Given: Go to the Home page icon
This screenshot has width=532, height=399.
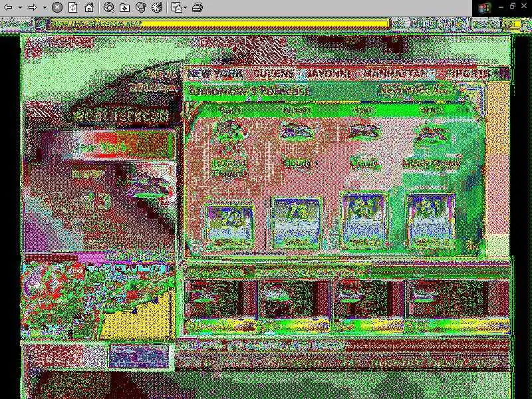Looking at the screenshot, I should click(89, 7).
